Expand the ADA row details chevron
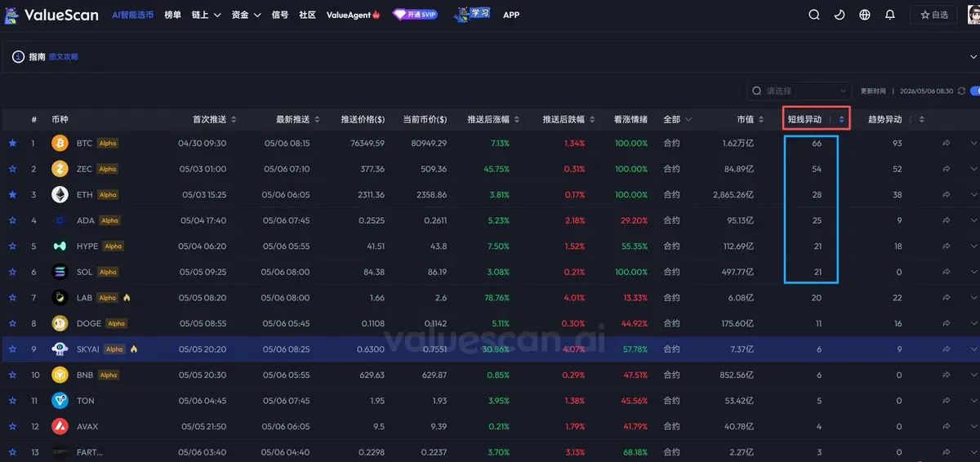This screenshot has height=462, width=980. pos(973,220)
